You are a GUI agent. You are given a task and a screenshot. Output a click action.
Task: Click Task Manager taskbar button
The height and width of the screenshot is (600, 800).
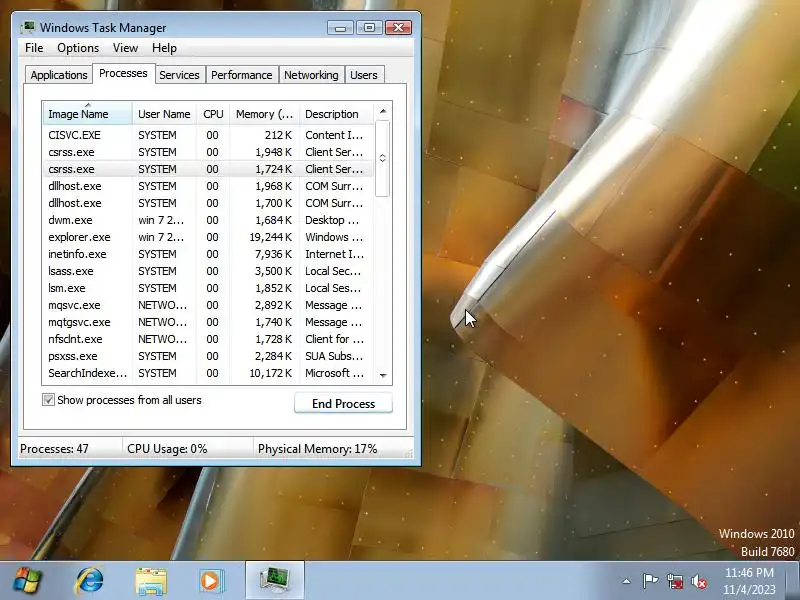275,581
